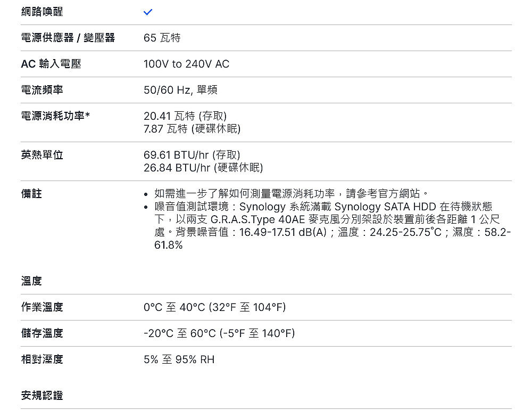The height and width of the screenshot is (410, 532).
Task: Click the 相對溼度 5% 至 95% RH value
Action: (179, 359)
